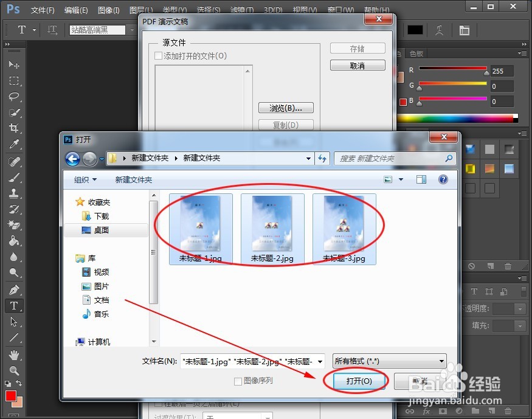The width and height of the screenshot is (532, 419).
Task: Click the foreground color swatch in toolbox
Action: (10, 396)
